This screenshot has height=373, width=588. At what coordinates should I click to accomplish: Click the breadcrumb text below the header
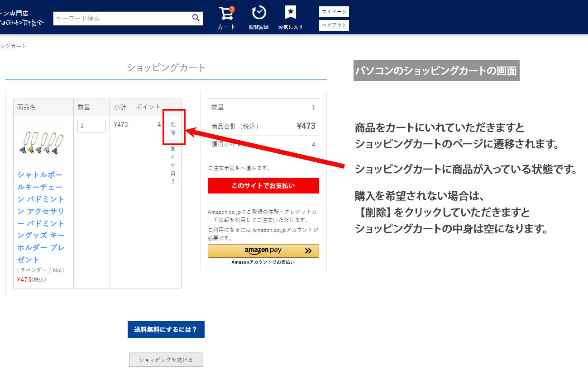click(14, 46)
